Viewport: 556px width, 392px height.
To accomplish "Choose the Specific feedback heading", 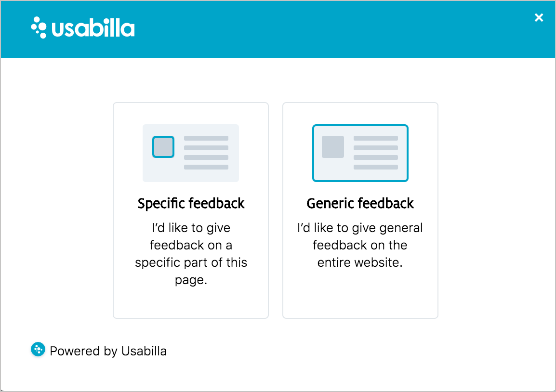I will [191, 203].
